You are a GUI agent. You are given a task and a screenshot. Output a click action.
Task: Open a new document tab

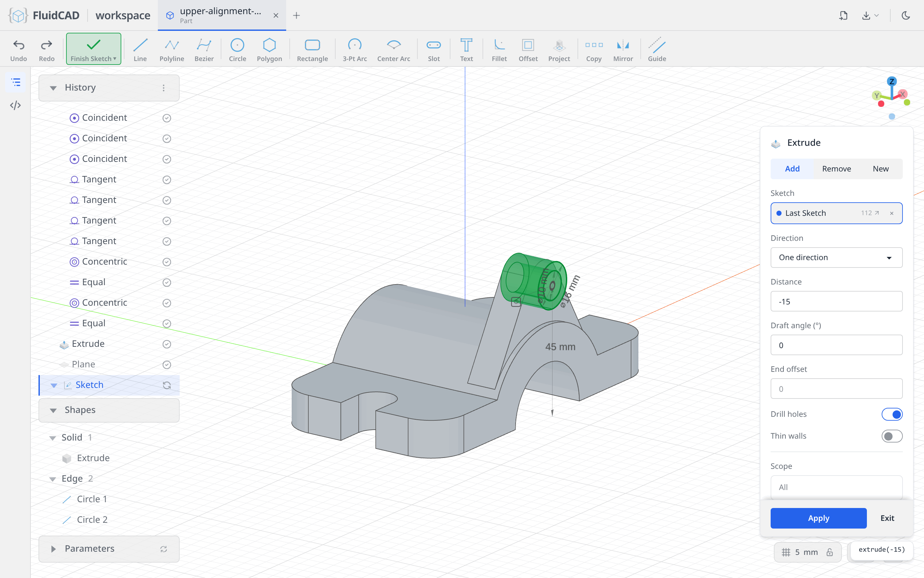pyautogui.click(x=296, y=15)
